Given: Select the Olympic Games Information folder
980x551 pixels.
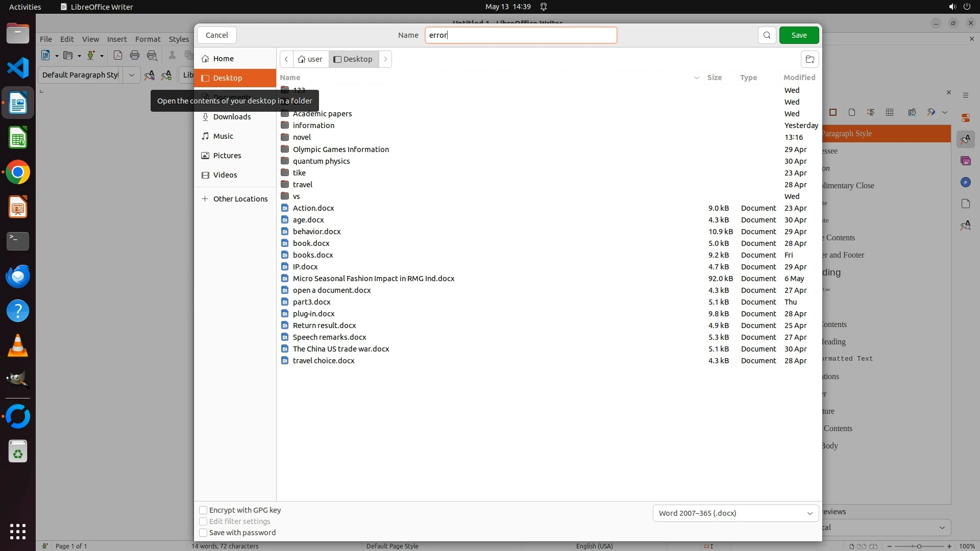Looking at the screenshot, I should click(340, 149).
